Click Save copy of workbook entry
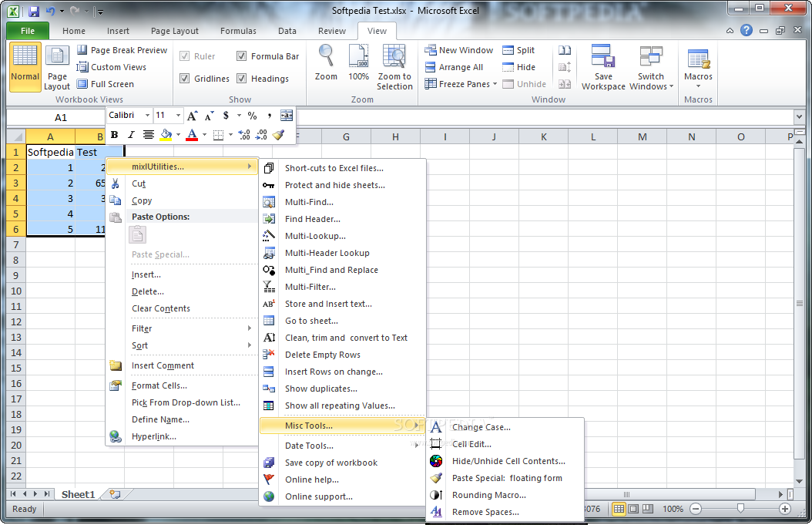Screen dimensions: 812x525 [342, 463]
